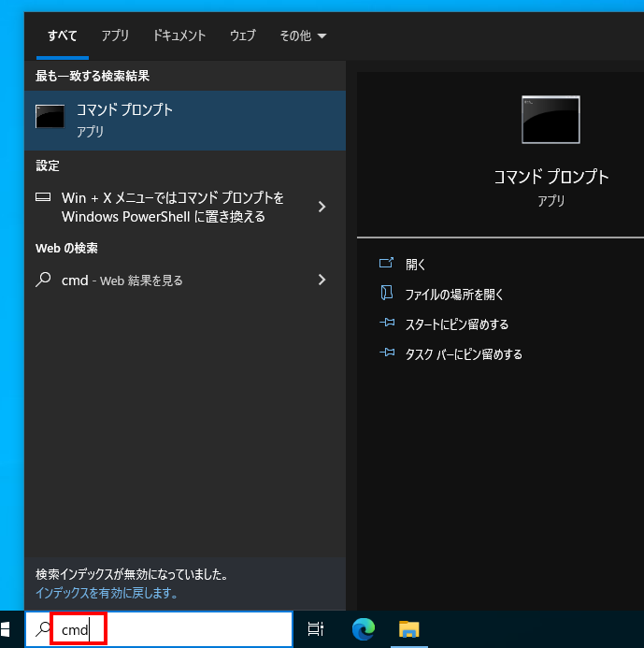Expand arrow next to Win + X メニュー setting

(322, 207)
